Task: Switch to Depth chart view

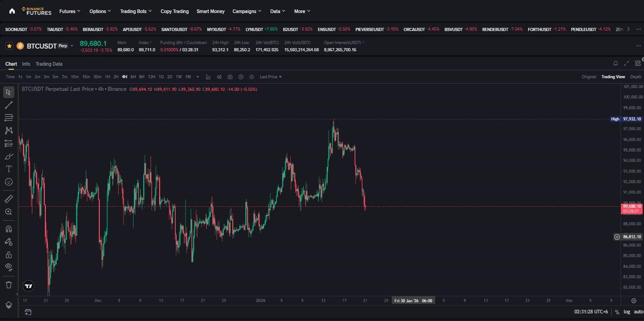Action: click(x=636, y=77)
